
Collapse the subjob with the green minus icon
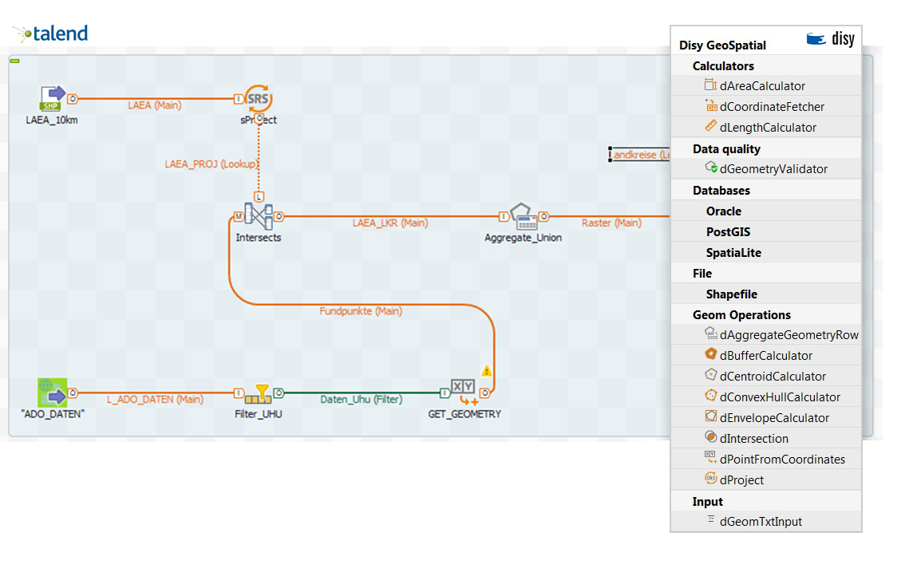coord(15,61)
